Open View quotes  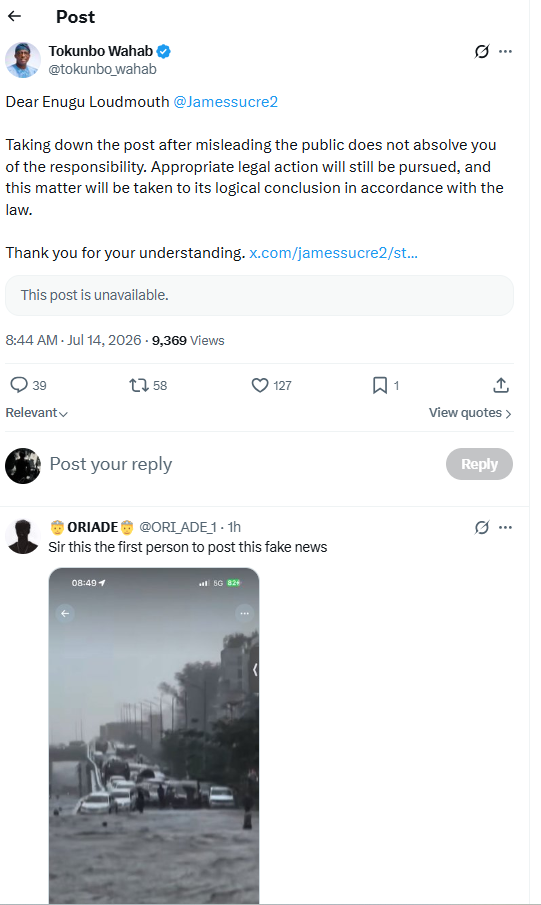point(470,413)
